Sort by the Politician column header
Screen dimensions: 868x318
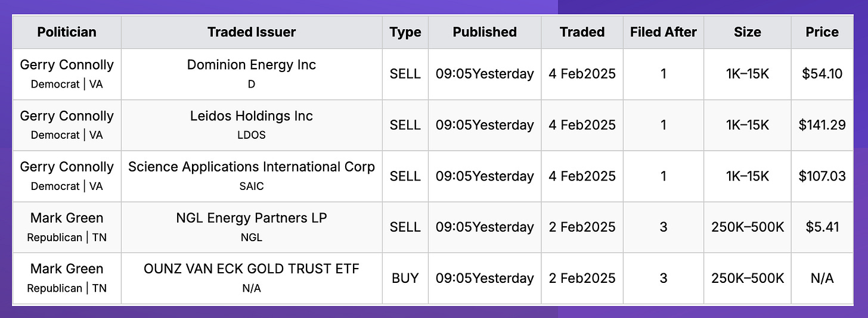pos(67,32)
